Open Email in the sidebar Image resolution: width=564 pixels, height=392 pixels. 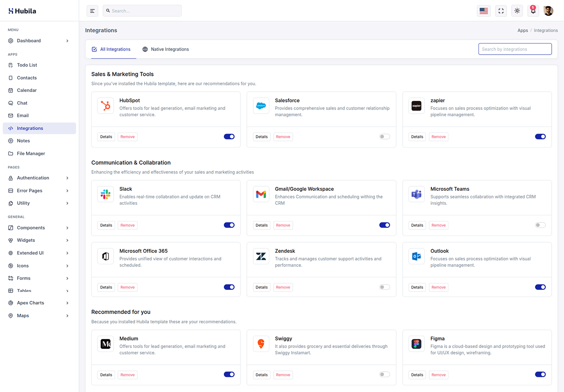tap(39, 116)
